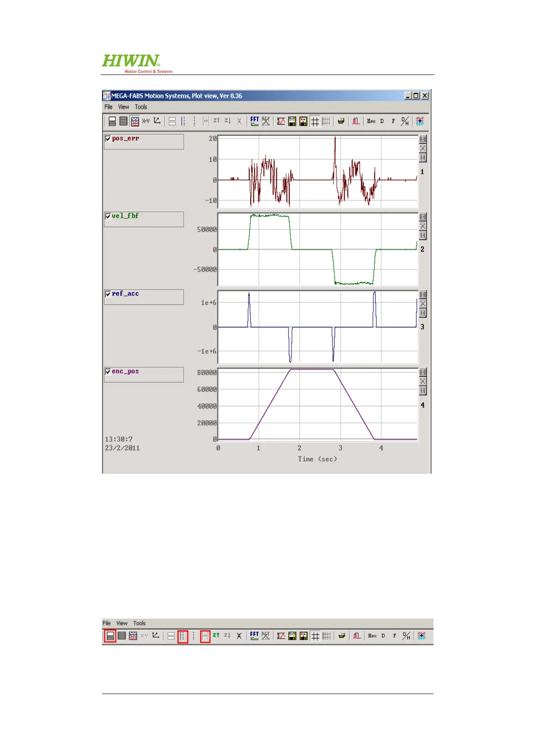Click the pos_err signal label box
The height and width of the screenshot is (756, 535).
(144, 142)
